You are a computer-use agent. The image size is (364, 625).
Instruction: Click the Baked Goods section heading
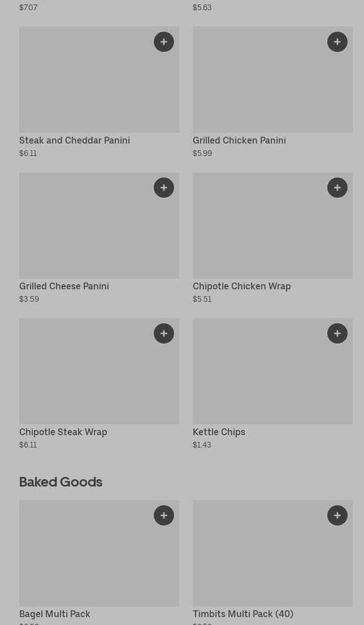click(x=60, y=481)
